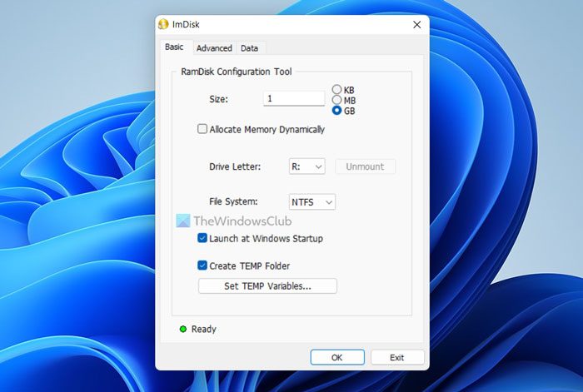The width and height of the screenshot is (583, 392).
Task: Close the ImDisk window
Action: [x=416, y=24]
